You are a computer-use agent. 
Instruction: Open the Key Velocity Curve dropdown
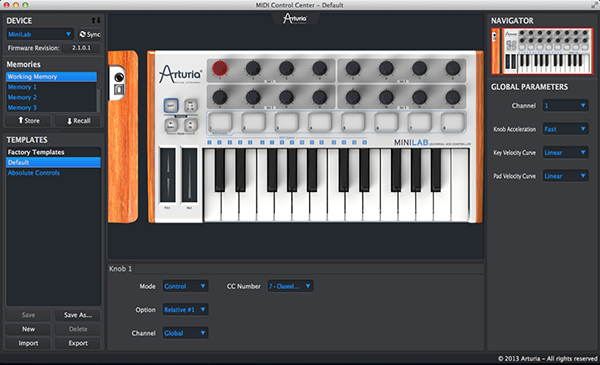[x=565, y=152]
